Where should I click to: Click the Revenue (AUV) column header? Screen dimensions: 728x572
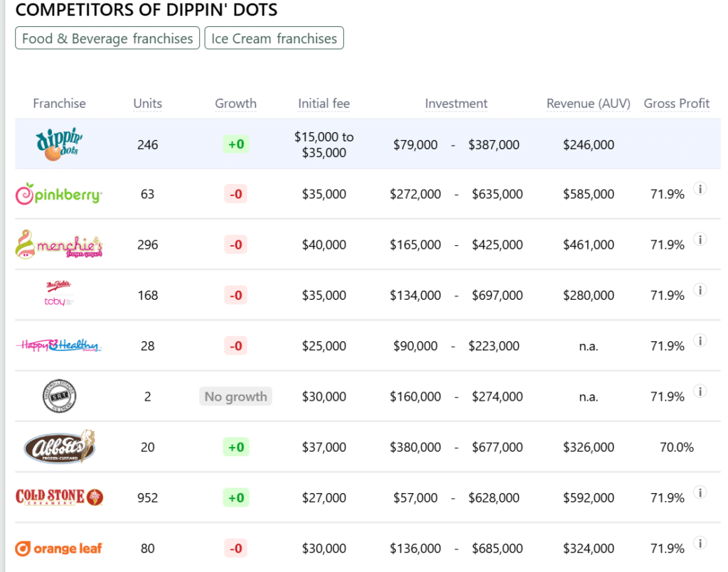[588, 104]
